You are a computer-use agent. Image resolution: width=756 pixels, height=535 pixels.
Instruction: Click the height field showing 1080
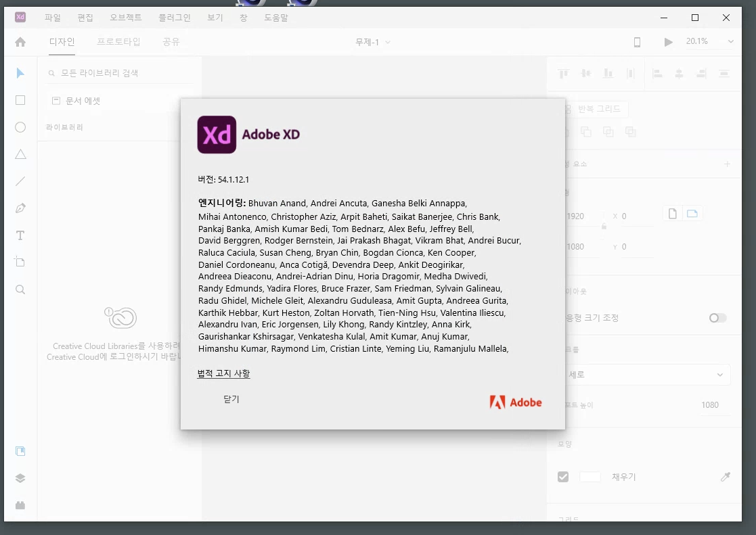pyautogui.click(x=584, y=247)
